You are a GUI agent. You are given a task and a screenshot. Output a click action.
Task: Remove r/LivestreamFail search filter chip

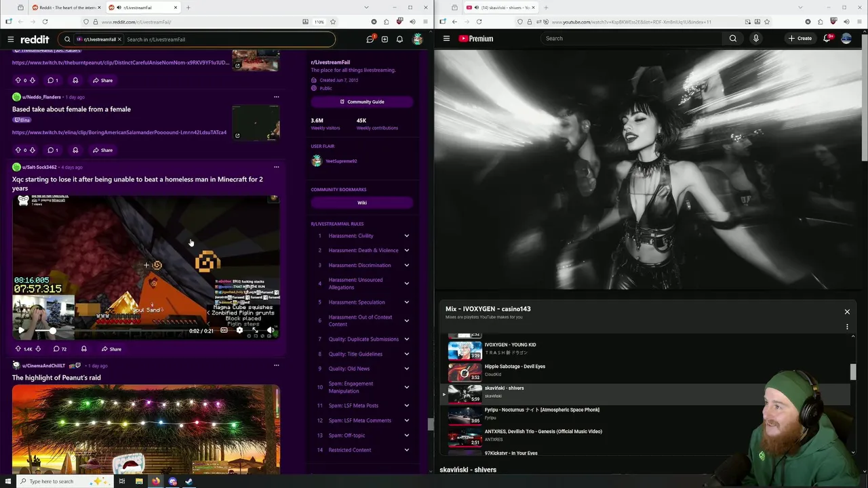point(119,39)
